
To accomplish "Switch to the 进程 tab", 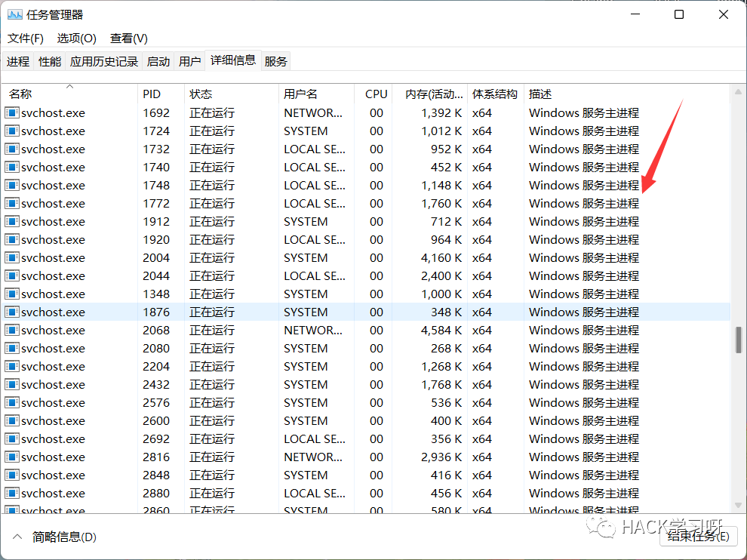I will point(18,61).
